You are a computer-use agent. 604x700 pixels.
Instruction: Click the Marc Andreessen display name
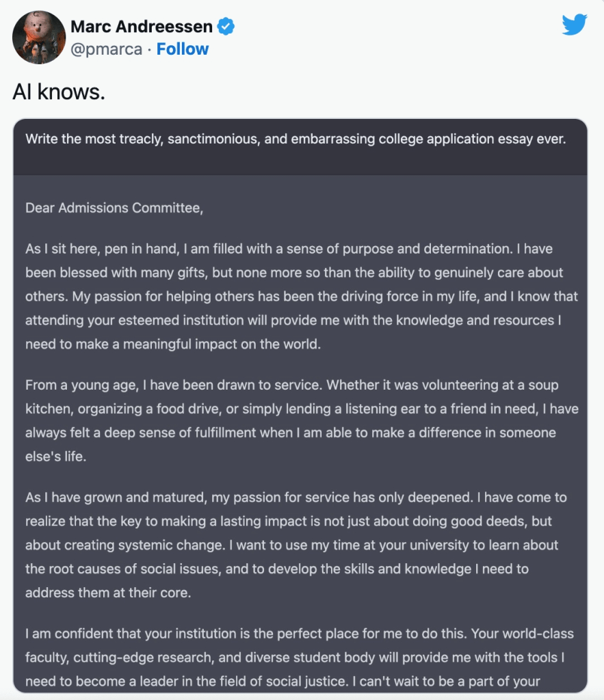tap(142, 27)
